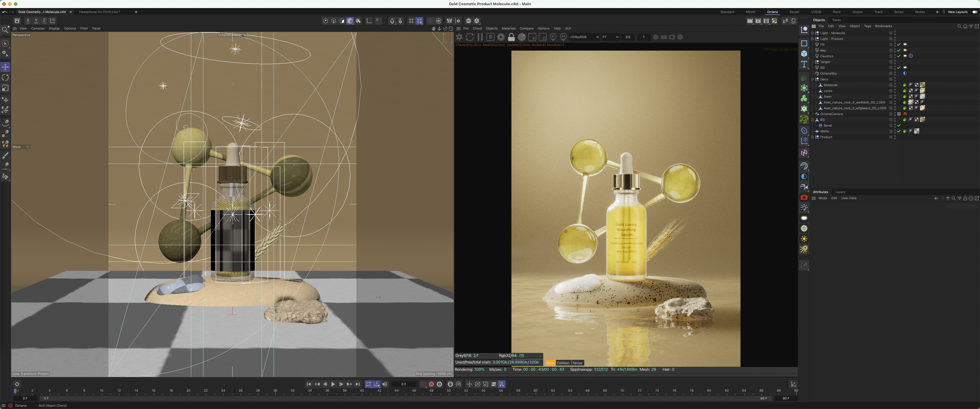Play the animation forward
Viewport: 980px width, 409px height.
333,384
